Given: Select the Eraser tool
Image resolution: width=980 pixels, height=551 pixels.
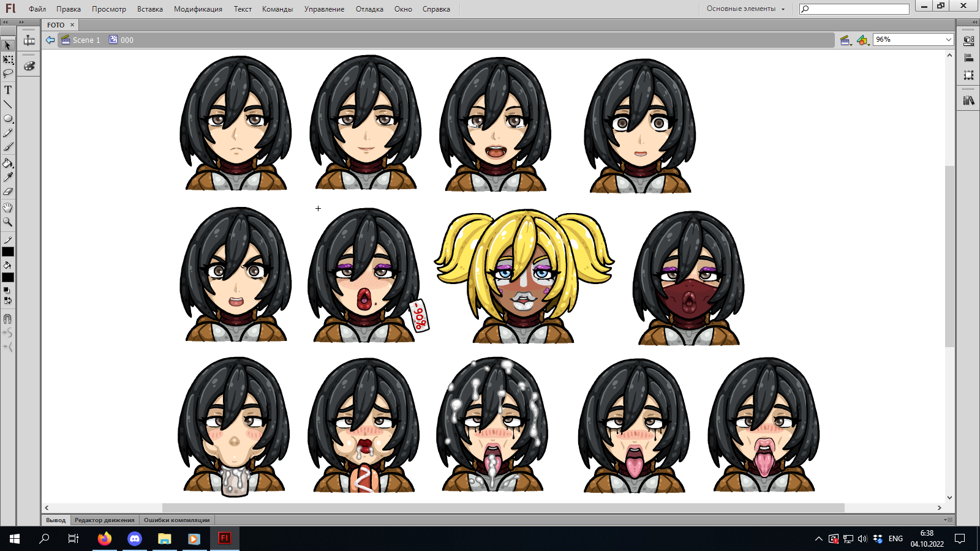Looking at the screenshot, I should [8, 191].
